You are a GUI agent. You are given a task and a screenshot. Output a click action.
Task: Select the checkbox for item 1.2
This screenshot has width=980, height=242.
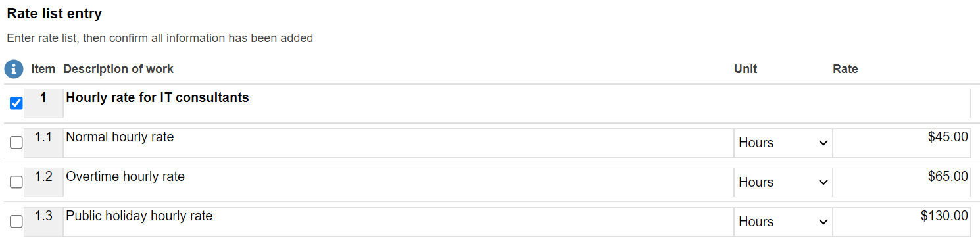tap(16, 182)
